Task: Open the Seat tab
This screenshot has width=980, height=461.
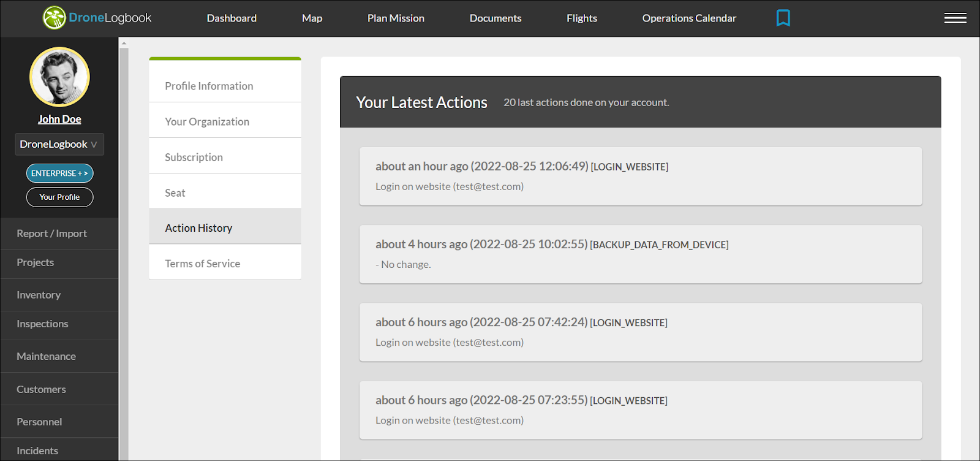Action: click(225, 192)
